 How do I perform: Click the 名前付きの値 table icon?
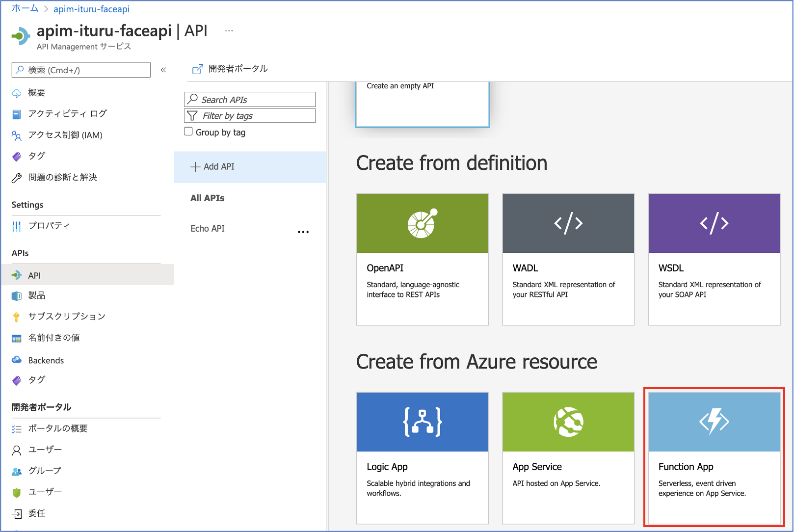point(17,339)
